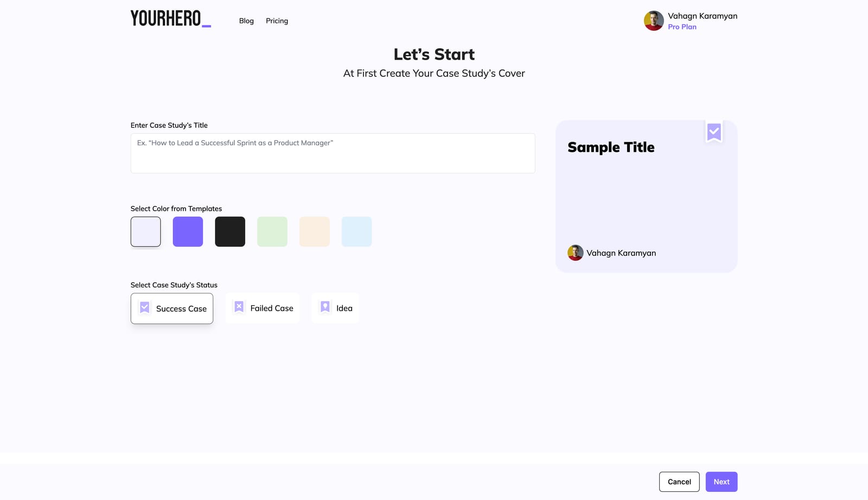Image resolution: width=868 pixels, height=500 pixels.
Task: Click the pin bookmark icon in Idea
Action: 325,307
